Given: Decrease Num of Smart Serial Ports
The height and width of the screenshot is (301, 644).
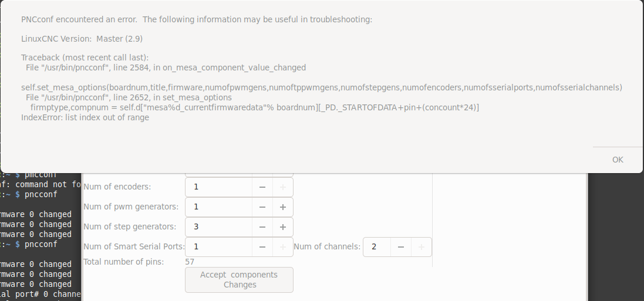Looking at the screenshot, I should pos(262,247).
